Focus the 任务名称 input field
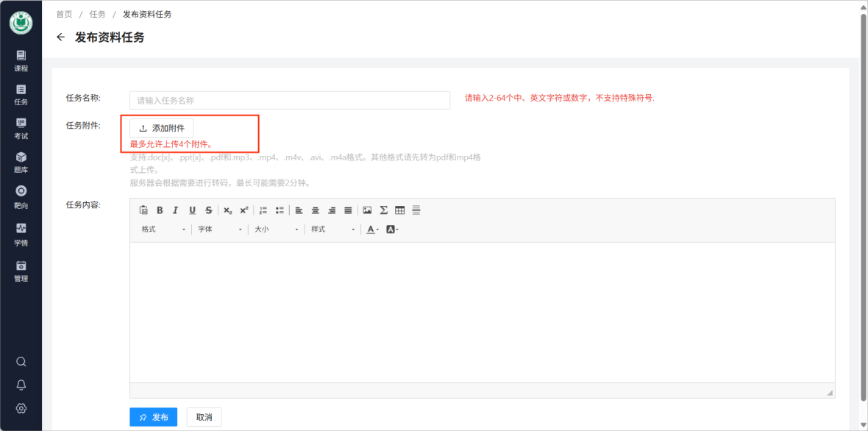Image resolution: width=868 pixels, height=431 pixels. (x=290, y=100)
